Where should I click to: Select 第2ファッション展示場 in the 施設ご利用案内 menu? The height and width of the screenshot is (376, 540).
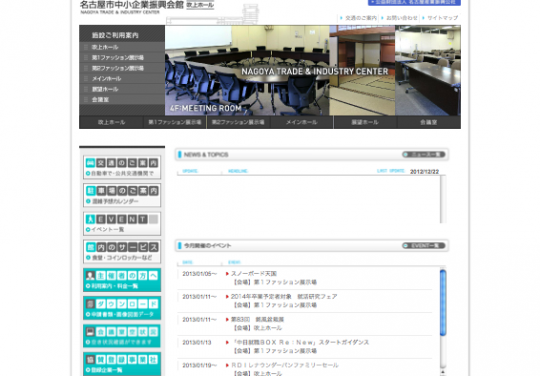click(122, 68)
